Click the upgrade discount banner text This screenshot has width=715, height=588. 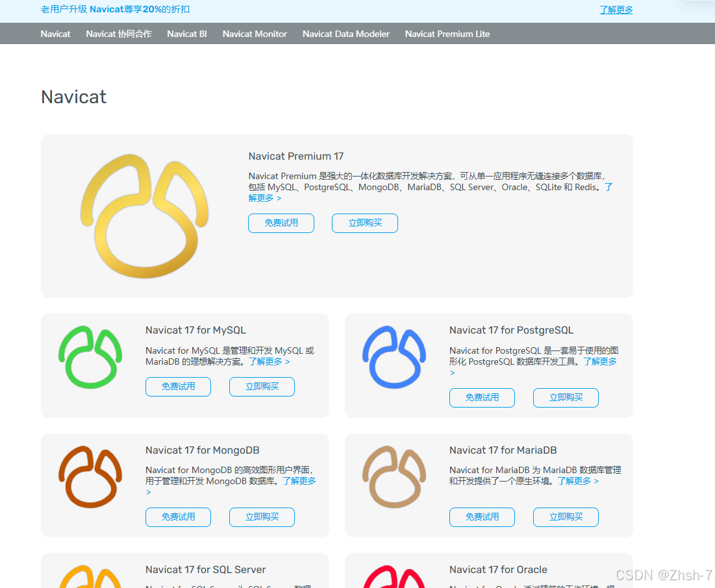pyautogui.click(x=115, y=9)
